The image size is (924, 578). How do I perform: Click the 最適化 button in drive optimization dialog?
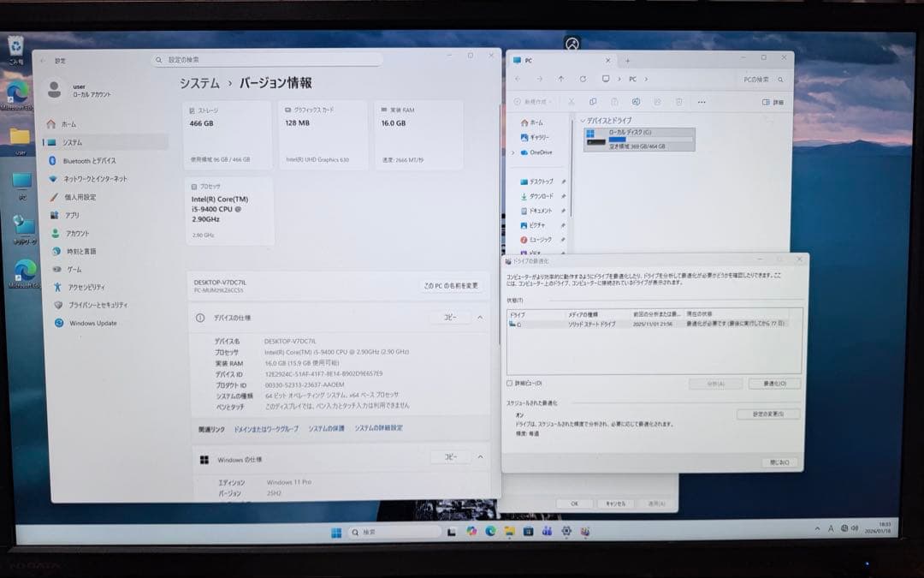773,383
